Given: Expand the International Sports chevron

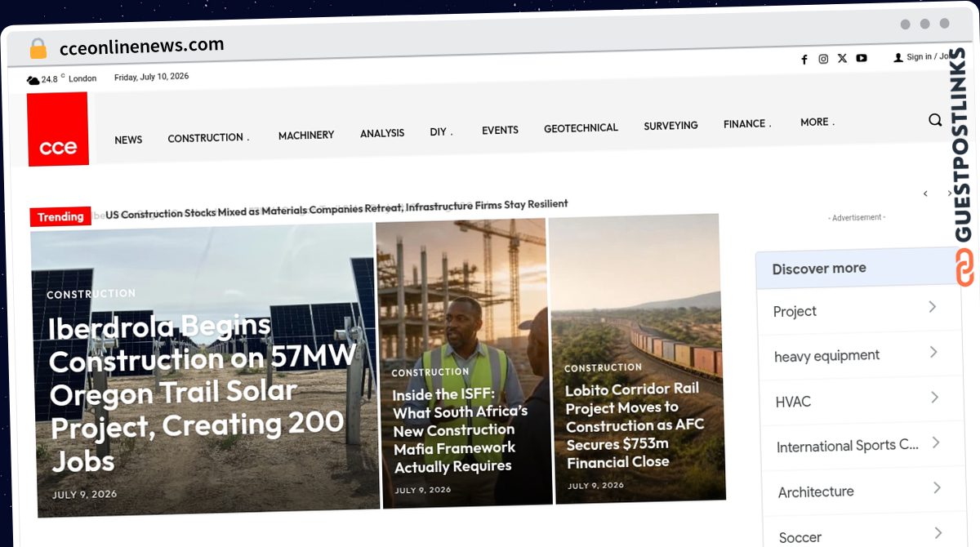Looking at the screenshot, I should pyautogui.click(x=936, y=442).
